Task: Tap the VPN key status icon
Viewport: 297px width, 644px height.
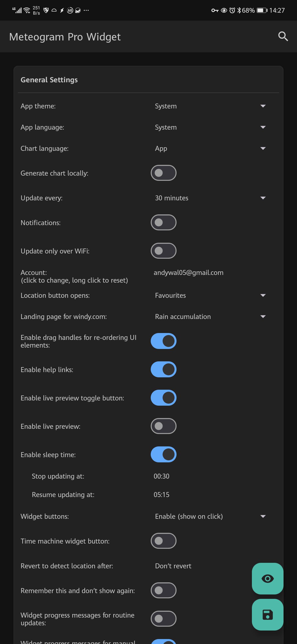Action: (215, 10)
